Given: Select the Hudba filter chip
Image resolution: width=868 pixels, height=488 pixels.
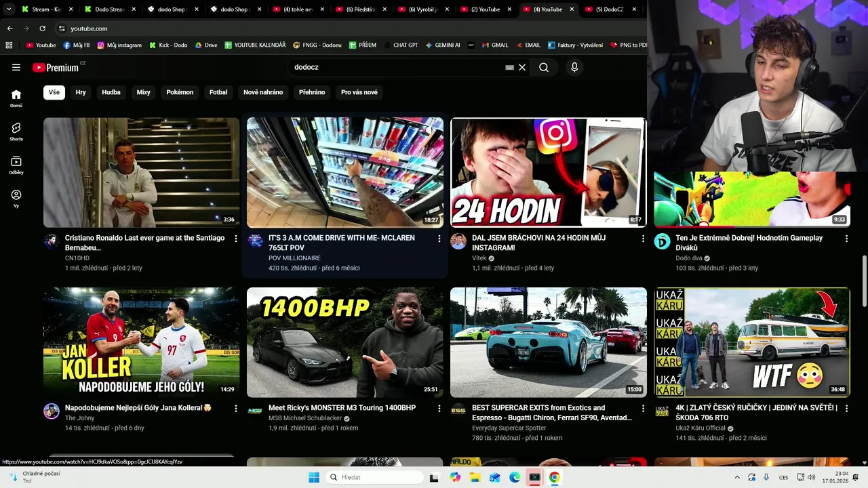Looking at the screenshot, I should pyautogui.click(x=111, y=92).
